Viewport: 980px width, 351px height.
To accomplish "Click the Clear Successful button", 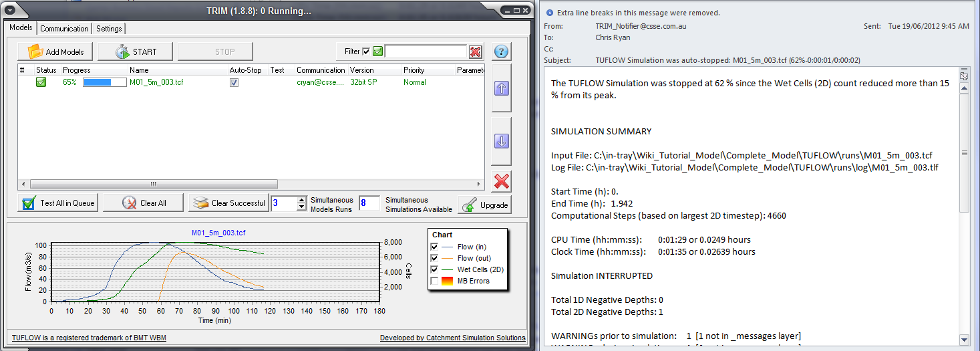I will coord(229,203).
